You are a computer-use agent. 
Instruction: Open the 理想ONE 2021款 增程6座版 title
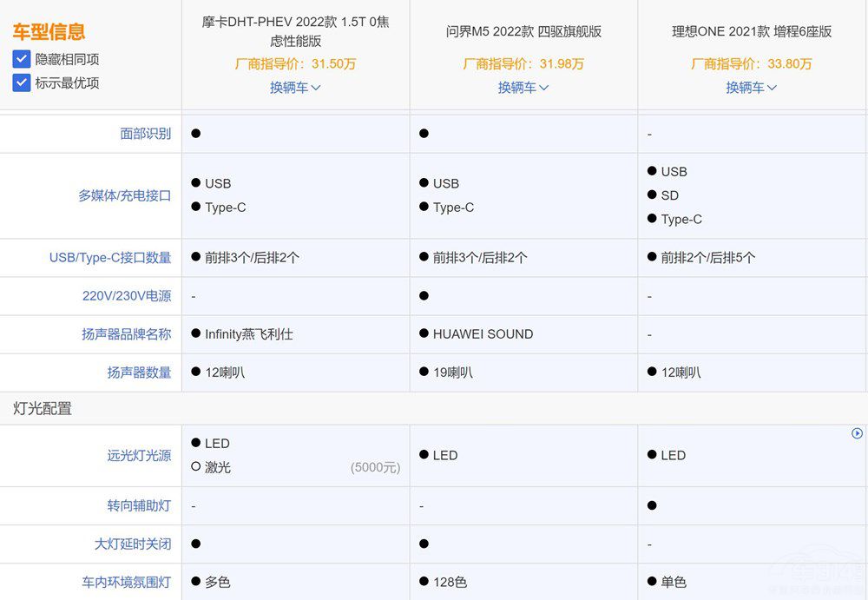[x=752, y=31]
